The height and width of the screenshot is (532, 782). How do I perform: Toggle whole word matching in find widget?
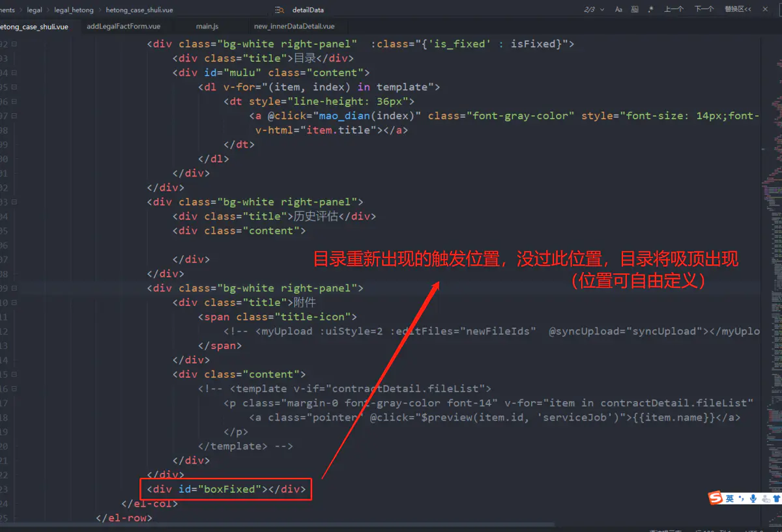coord(635,9)
